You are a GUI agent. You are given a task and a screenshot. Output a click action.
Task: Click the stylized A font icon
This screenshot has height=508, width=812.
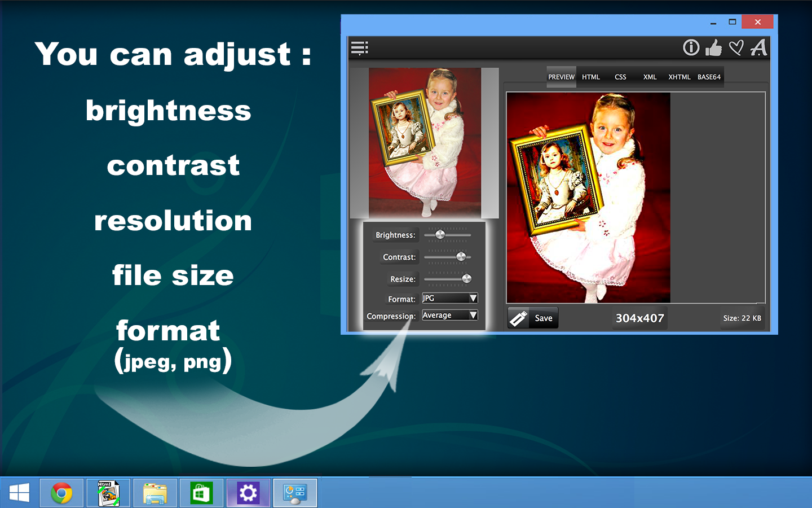pos(759,47)
